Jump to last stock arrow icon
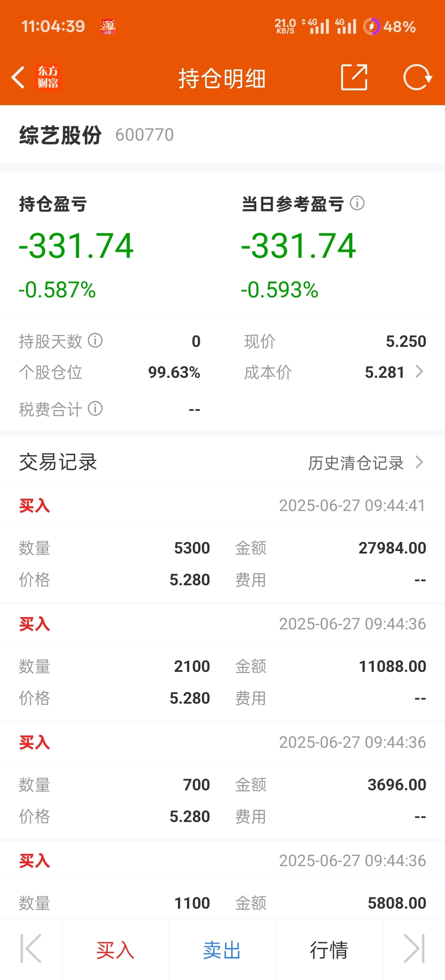Screen dimensions: 445x980 coord(414,949)
